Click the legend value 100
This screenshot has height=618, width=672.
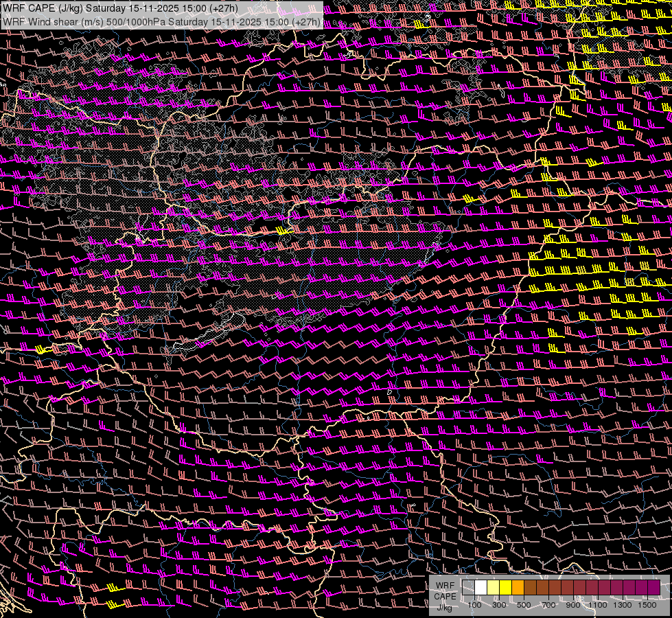pyautogui.click(x=474, y=605)
